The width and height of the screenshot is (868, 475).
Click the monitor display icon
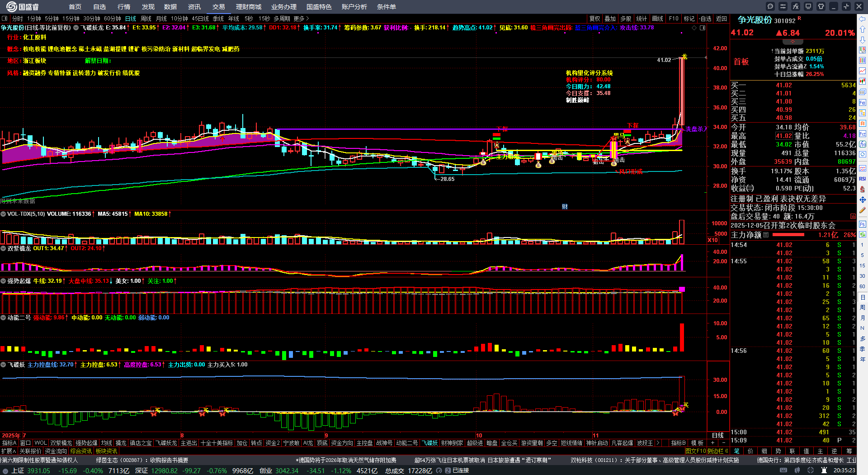(x=808, y=6)
